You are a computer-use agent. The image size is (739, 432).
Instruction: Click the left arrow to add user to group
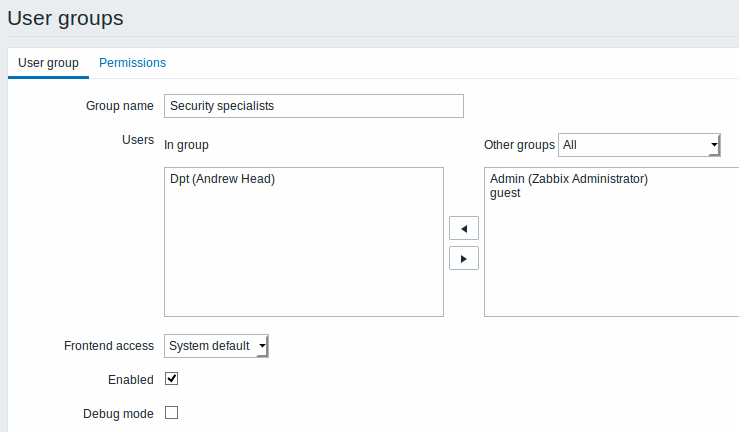point(463,228)
